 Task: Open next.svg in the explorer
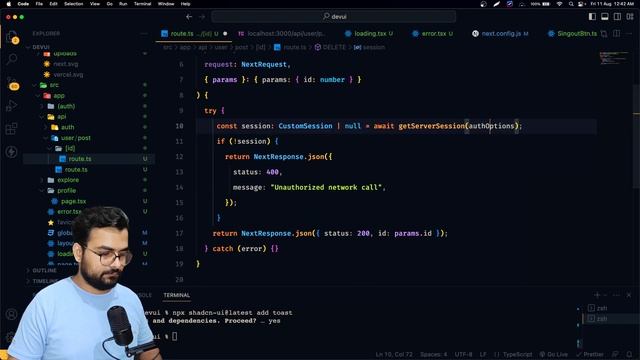(x=65, y=64)
